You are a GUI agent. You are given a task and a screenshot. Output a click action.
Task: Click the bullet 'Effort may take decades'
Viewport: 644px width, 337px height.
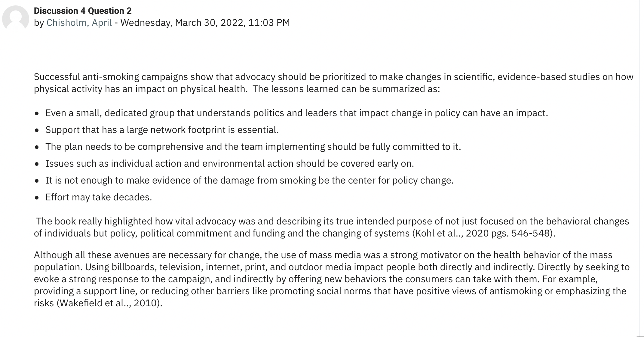coord(99,197)
